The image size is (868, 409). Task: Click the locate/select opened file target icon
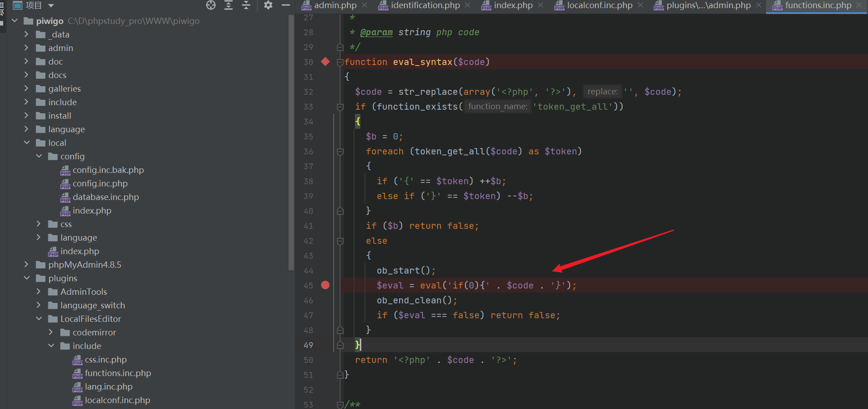(x=211, y=5)
